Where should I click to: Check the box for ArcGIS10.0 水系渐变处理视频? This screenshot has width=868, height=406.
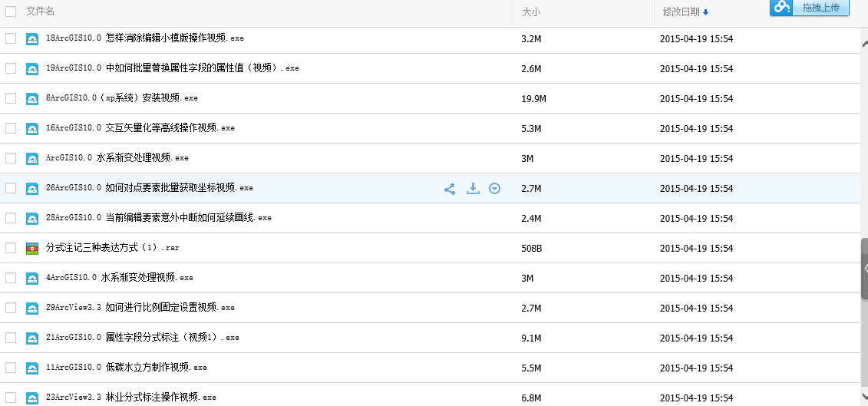coord(11,158)
